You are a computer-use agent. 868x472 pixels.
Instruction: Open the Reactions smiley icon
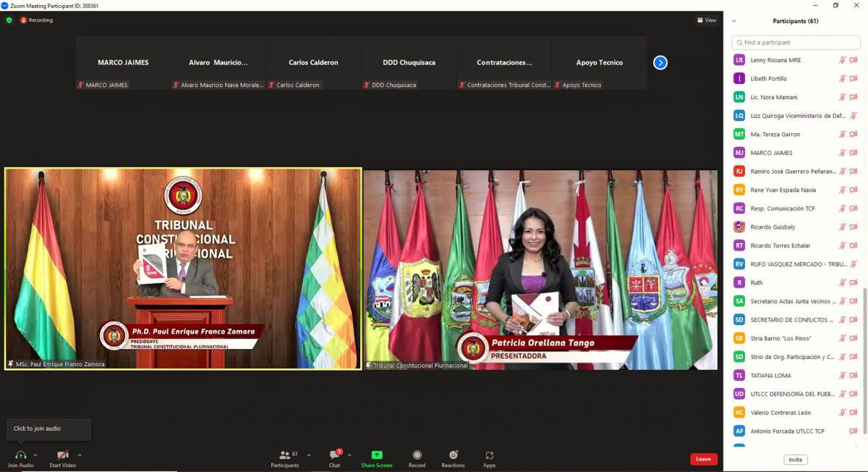click(x=453, y=455)
